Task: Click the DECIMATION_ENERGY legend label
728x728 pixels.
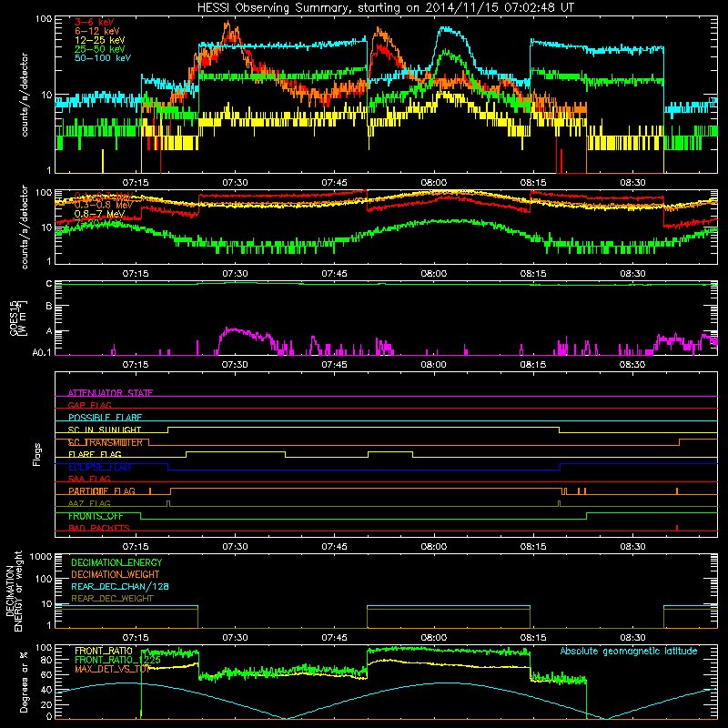Action: point(116,562)
